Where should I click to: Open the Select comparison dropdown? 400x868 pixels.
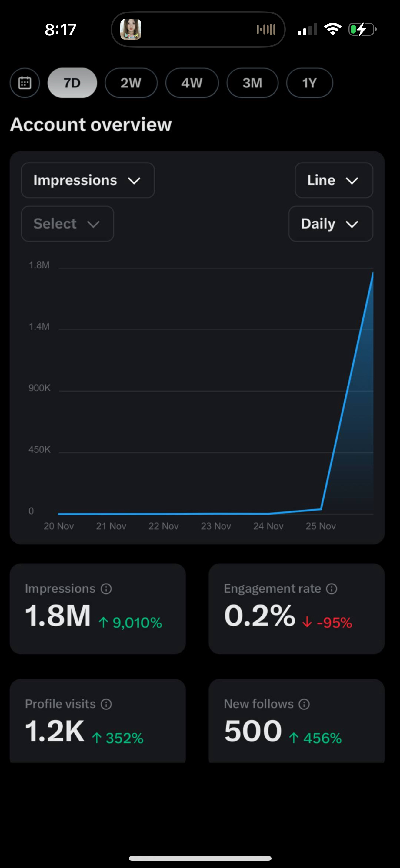point(68,224)
